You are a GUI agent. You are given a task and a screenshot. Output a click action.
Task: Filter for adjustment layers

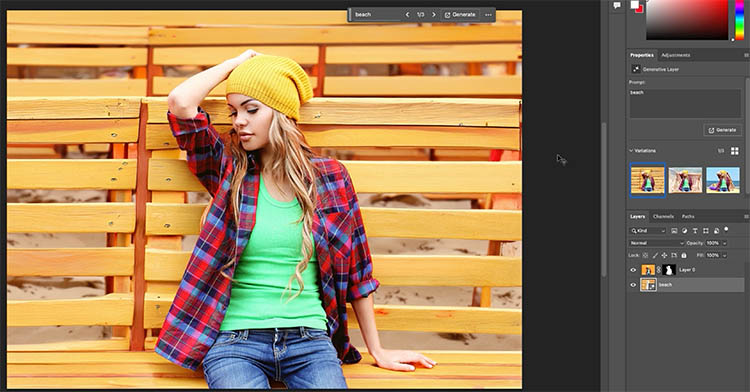point(684,230)
